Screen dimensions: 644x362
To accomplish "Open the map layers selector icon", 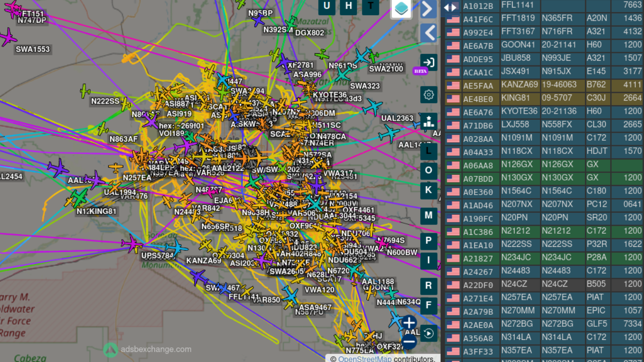I will (401, 8).
